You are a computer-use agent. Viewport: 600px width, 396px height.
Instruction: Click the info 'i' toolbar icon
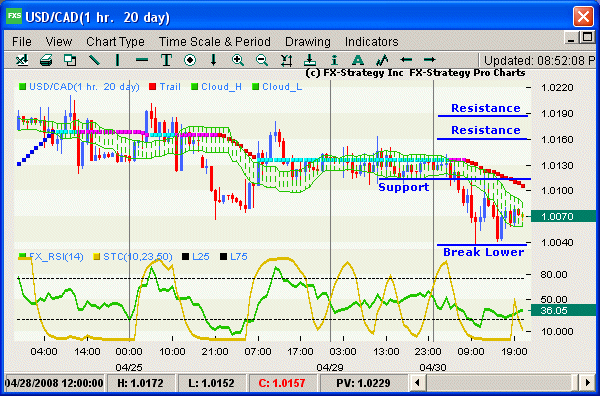[334, 60]
